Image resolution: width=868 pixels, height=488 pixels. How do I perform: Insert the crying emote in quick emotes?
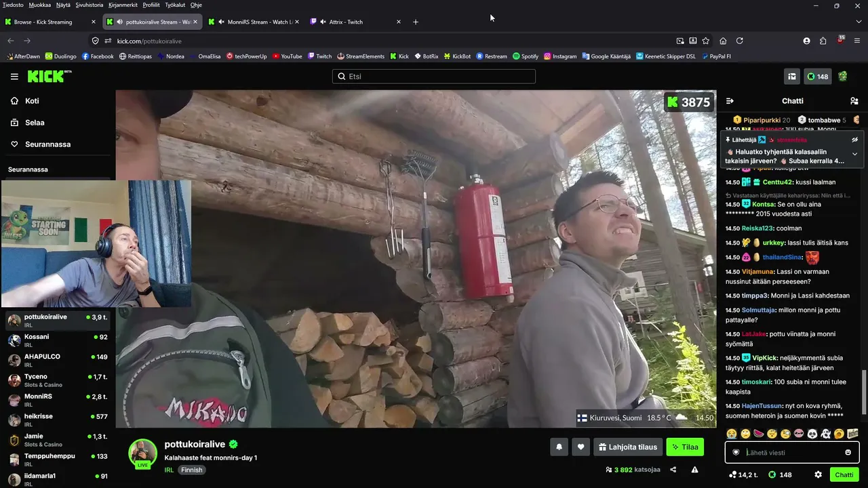tap(732, 434)
